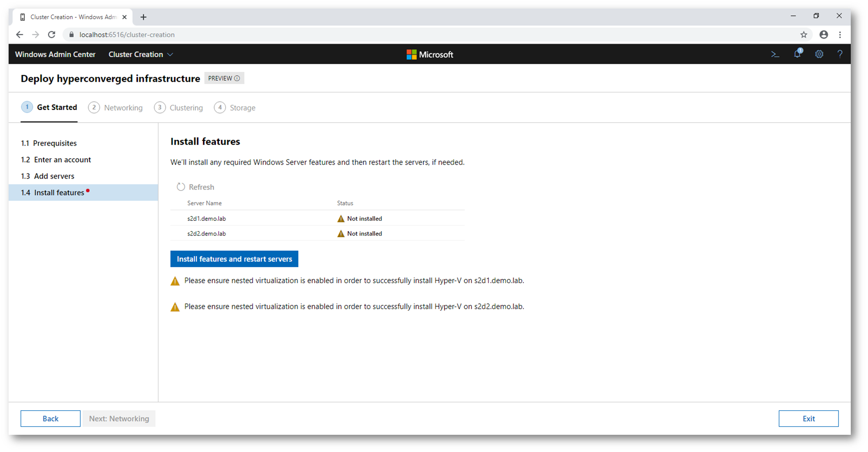Select the Clustering step tab
The height and width of the screenshot is (452, 868).
point(178,107)
